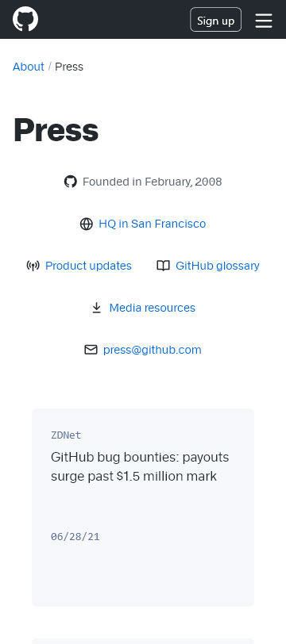This screenshot has width=286, height=644.
Task: Click the envelope mail icon
Action: [x=91, y=350]
